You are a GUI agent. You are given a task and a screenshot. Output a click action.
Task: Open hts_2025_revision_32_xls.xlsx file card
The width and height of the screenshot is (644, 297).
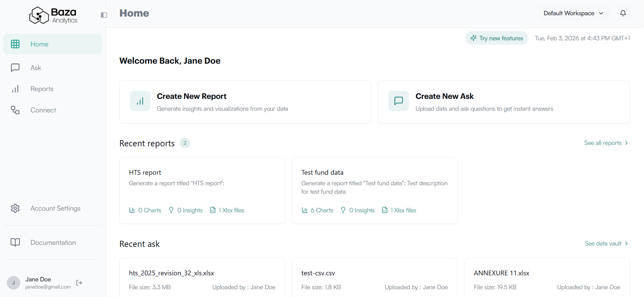pos(202,278)
